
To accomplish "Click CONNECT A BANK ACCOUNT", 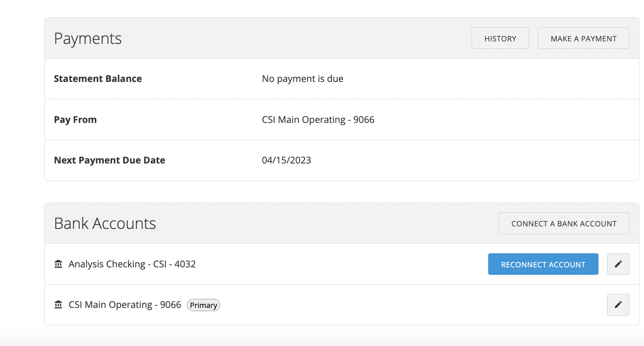I will tap(564, 223).
